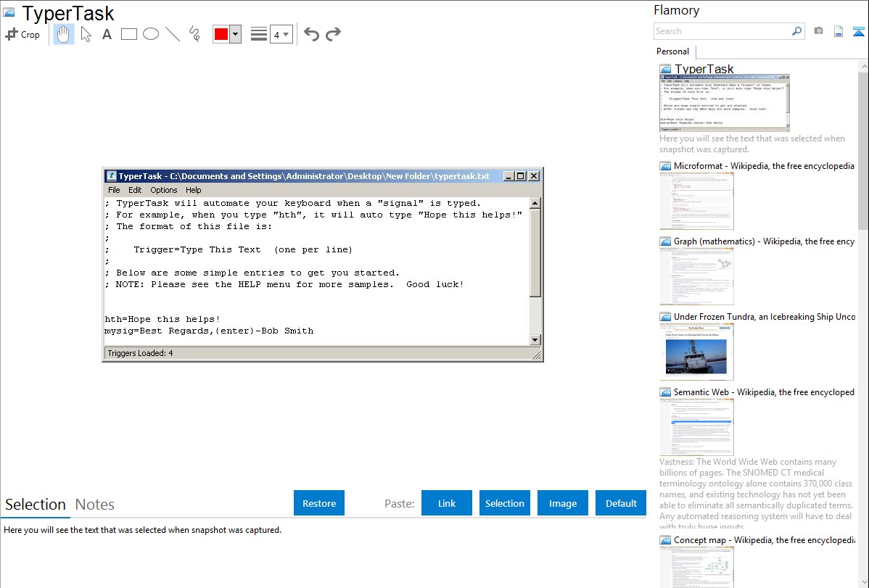Open the Semantic Web snapshot thumbnail
Image resolution: width=869 pixels, height=588 pixels.
[696, 427]
